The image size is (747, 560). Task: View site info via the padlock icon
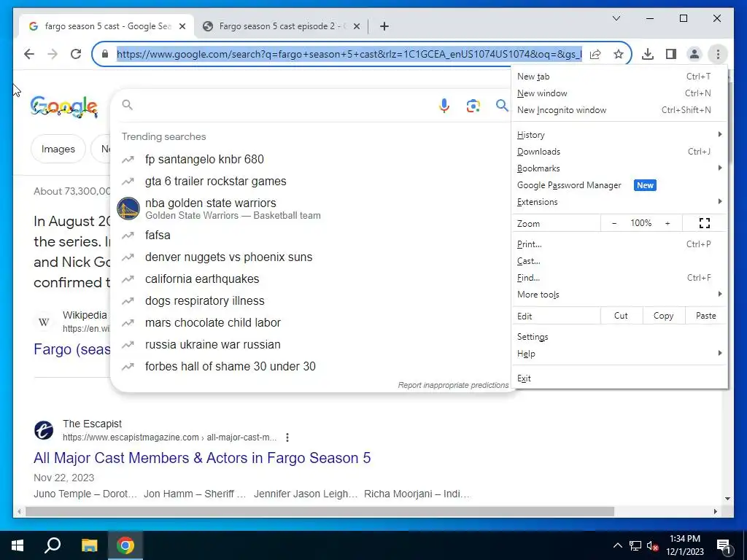pos(105,54)
